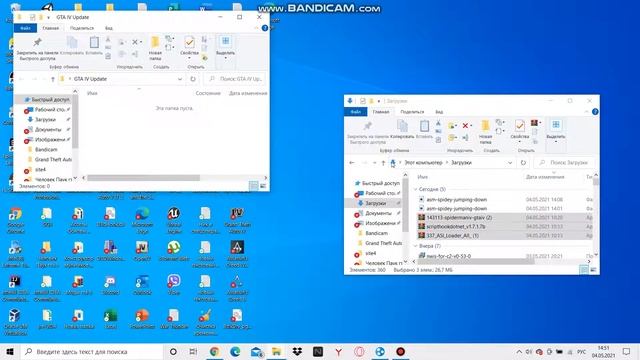Switch GTA IV Update window to large icons view
640x360 pixels.
[263, 186]
